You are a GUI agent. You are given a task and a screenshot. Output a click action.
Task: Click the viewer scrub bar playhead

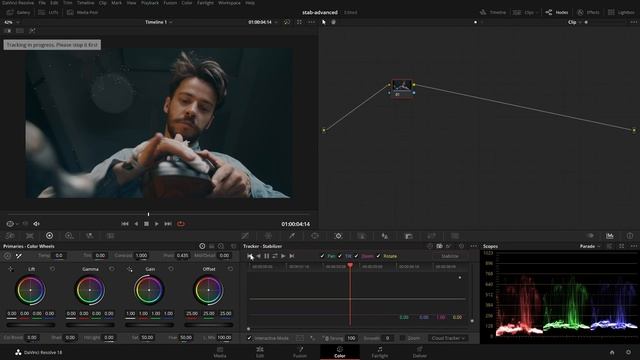click(149, 214)
